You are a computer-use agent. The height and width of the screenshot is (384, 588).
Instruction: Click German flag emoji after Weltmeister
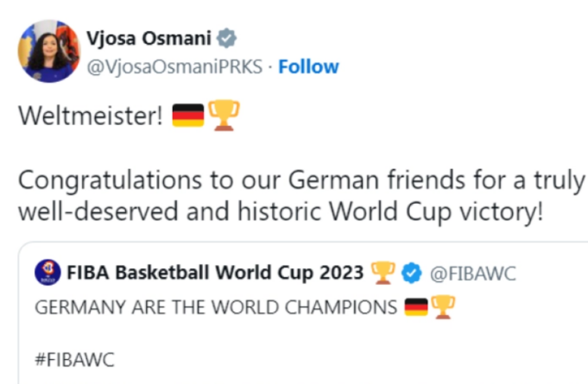tap(188, 116)
